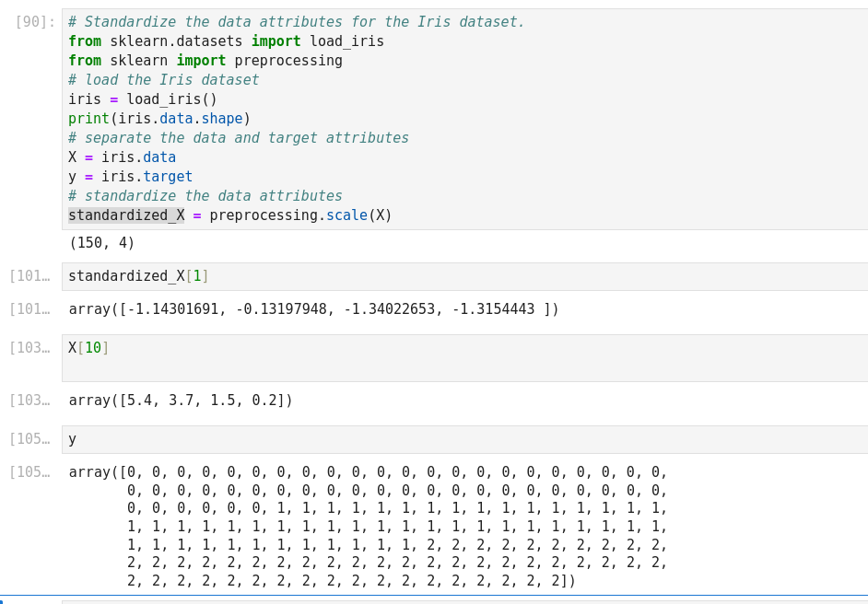The width and height of the screenshot is (868, 604).
Task: Click the comment '# load the Iris dataset'
Action: click(x=163, y=80)
